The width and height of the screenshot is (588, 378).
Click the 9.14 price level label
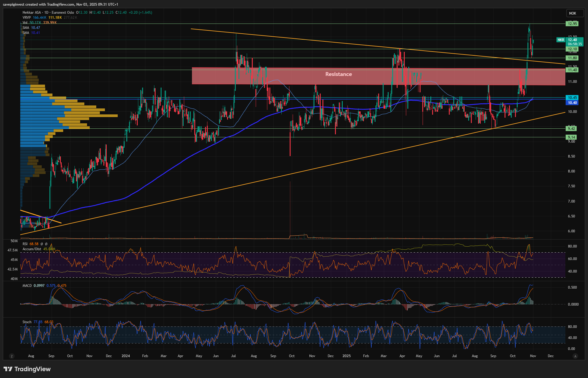point(571,137)
